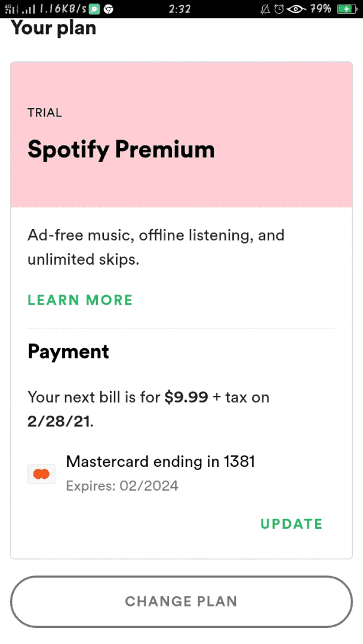
Task: Tap the charging battery icon
Action: pos(347,8)
